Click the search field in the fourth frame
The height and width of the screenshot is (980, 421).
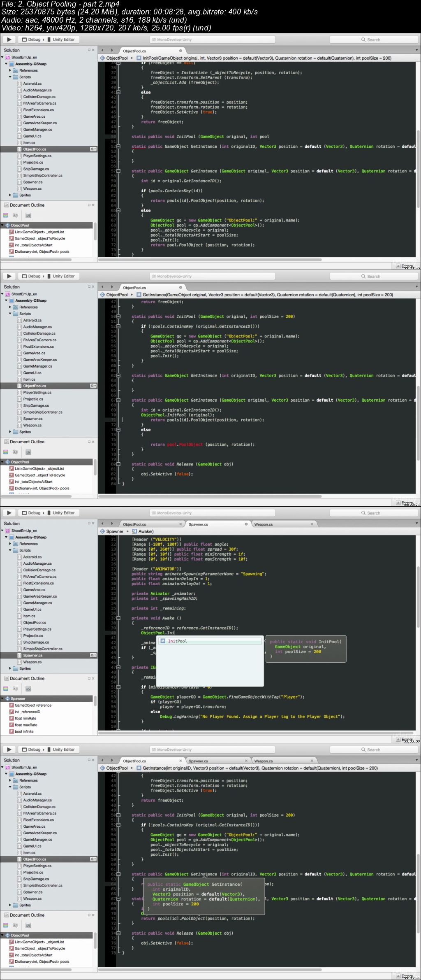click(x=374, y=750)
